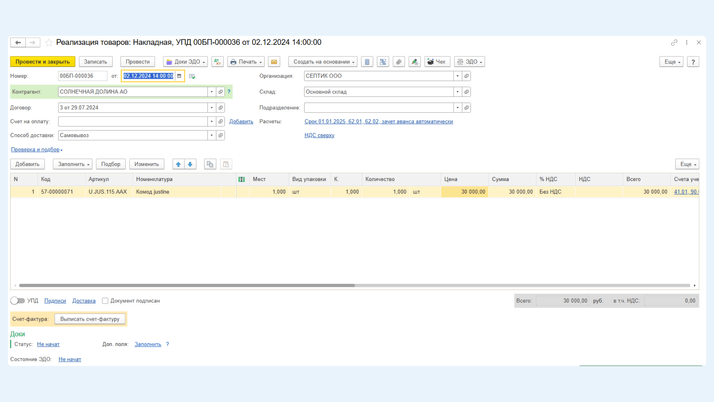This screenshot has width=714, height=402.
Task: Open the Заполнить menu above table
Action: pyautogui.click(x=73, y=164)
